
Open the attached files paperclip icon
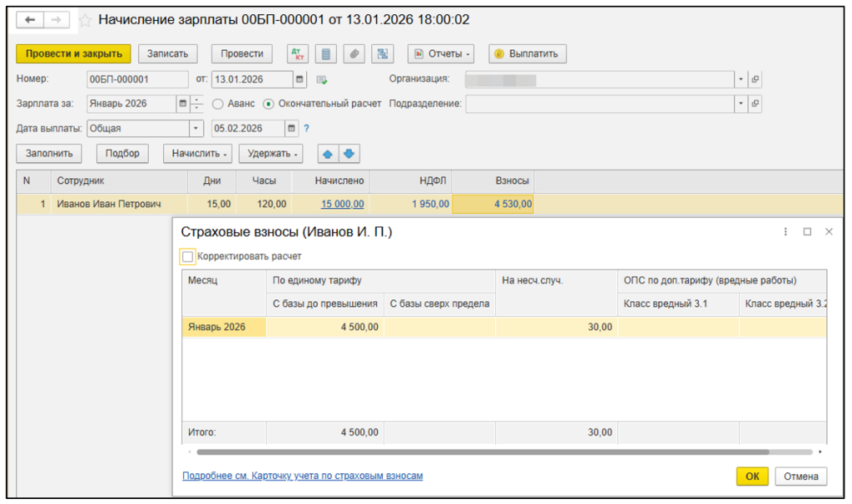click(354, 54)
